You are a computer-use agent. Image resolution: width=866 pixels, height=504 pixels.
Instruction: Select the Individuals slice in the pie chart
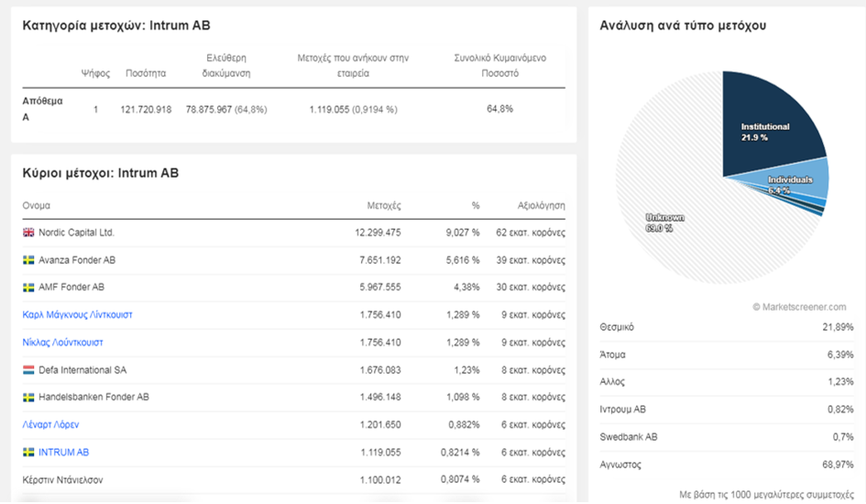tap(806, 179)
